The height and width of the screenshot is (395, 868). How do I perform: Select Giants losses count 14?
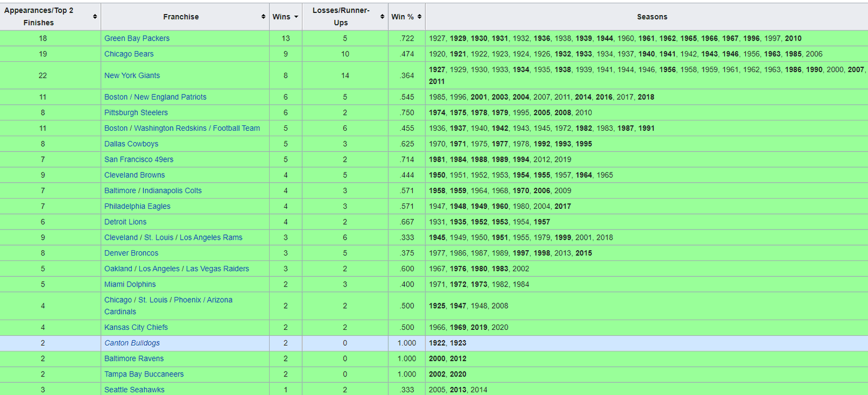click(345, 75)
